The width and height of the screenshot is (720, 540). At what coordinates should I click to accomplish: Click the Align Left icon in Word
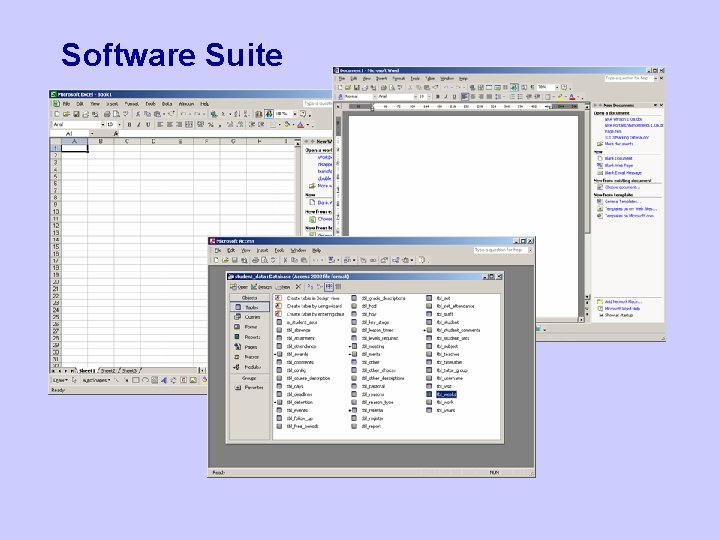[x=465, y=97]
